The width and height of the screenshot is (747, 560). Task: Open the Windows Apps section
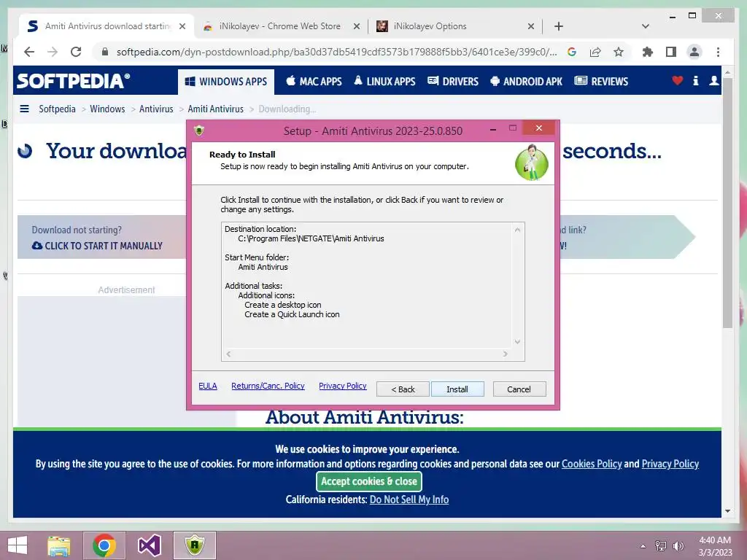(x=226, y=82)
